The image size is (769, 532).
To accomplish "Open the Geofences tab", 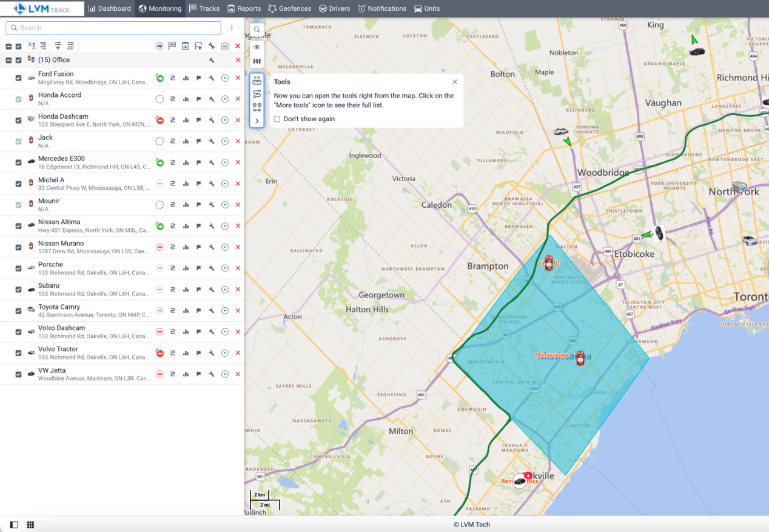I will (x=290, y=8).
